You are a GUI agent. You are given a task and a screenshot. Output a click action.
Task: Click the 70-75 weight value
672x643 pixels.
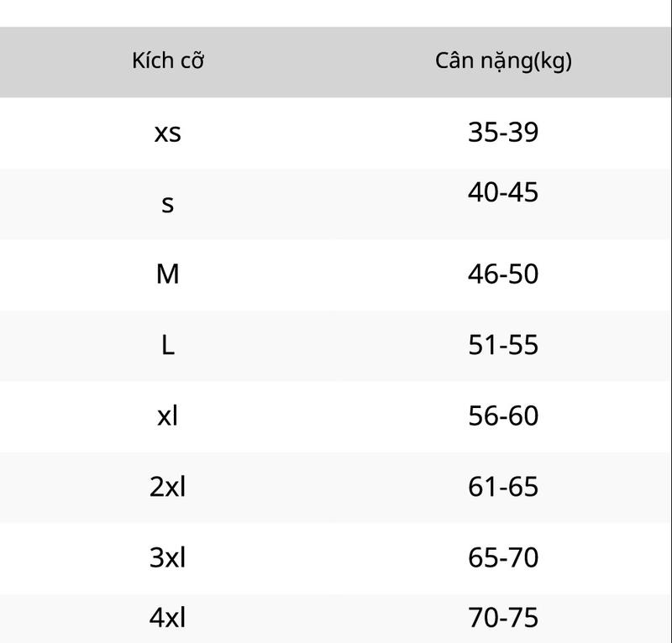click(x=503, y=618)
